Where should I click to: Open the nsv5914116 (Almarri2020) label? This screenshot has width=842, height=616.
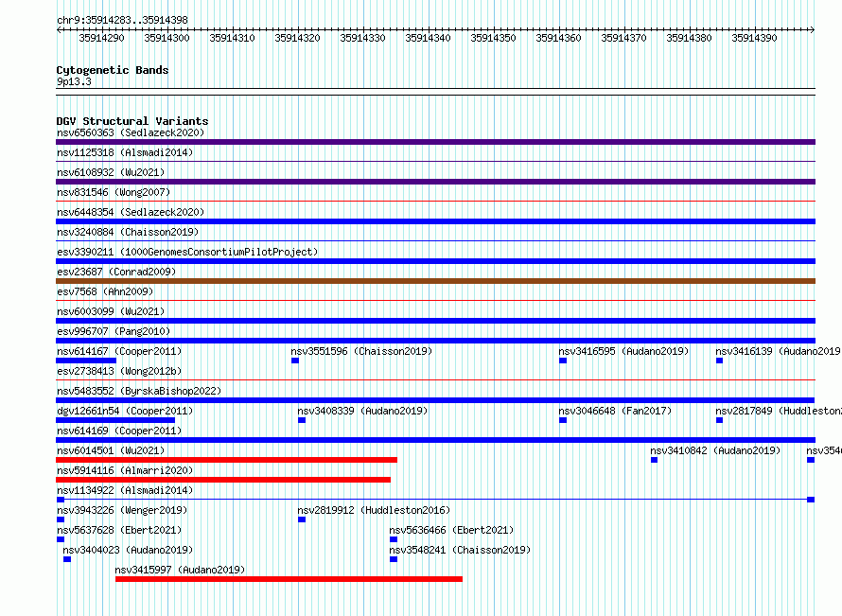(x=125, y=470)
